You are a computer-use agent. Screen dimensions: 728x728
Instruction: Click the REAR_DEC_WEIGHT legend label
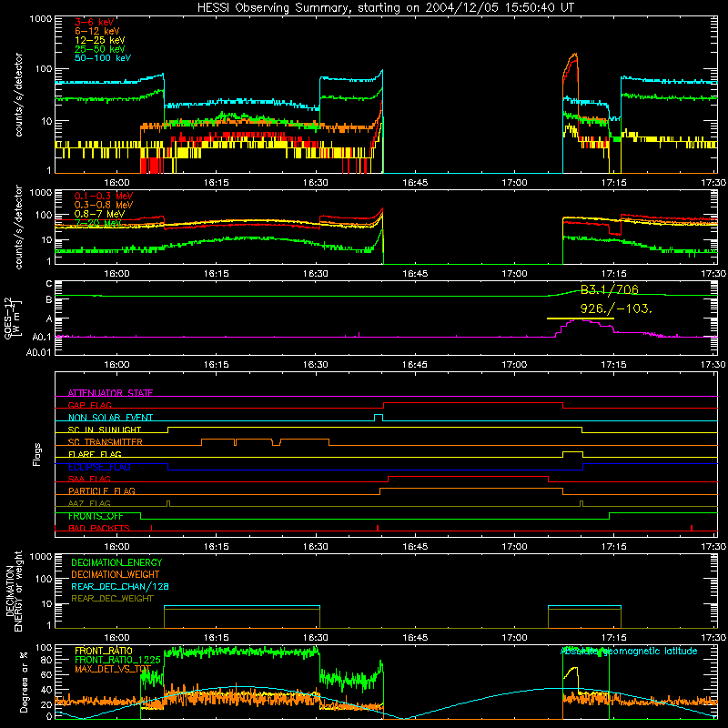(x=112, y=599)
